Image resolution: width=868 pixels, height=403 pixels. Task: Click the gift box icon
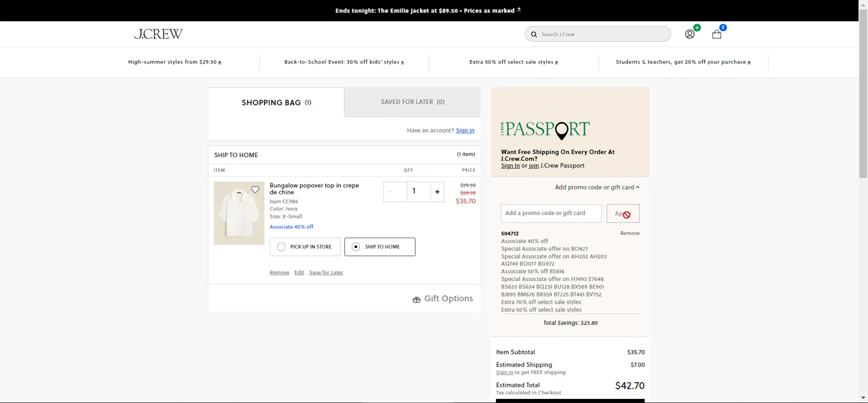416,300
